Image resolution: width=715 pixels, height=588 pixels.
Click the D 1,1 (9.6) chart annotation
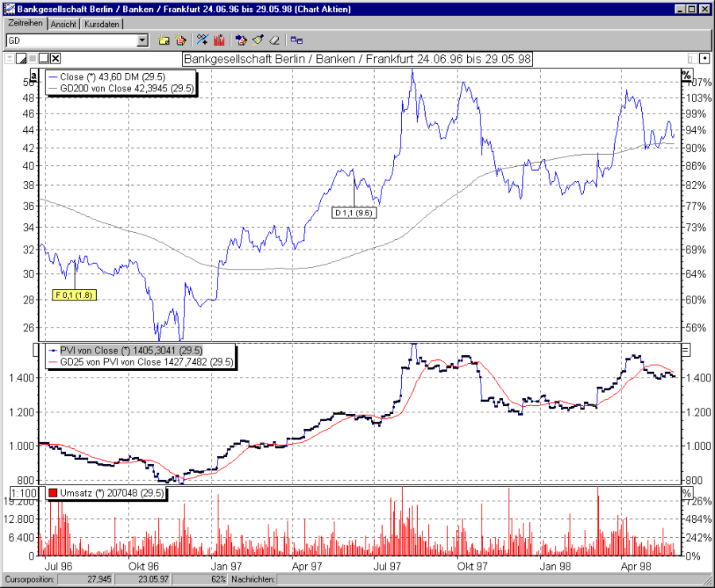click(354, 211)
